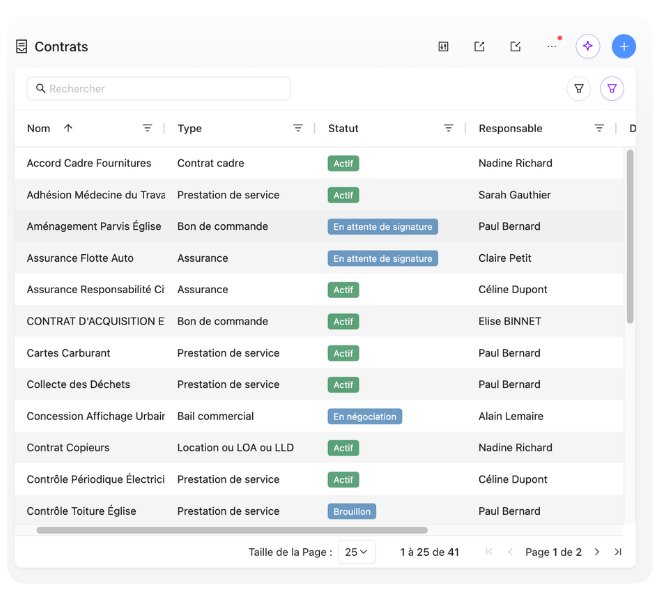Click the magnifier icon in search box
Image resolution: width=660 pixels, height=600 pixels.
coord(40,88)
